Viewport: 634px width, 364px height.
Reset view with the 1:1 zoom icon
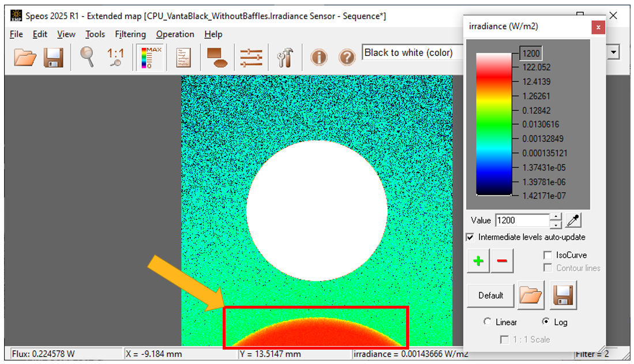[x=115, y=57]
